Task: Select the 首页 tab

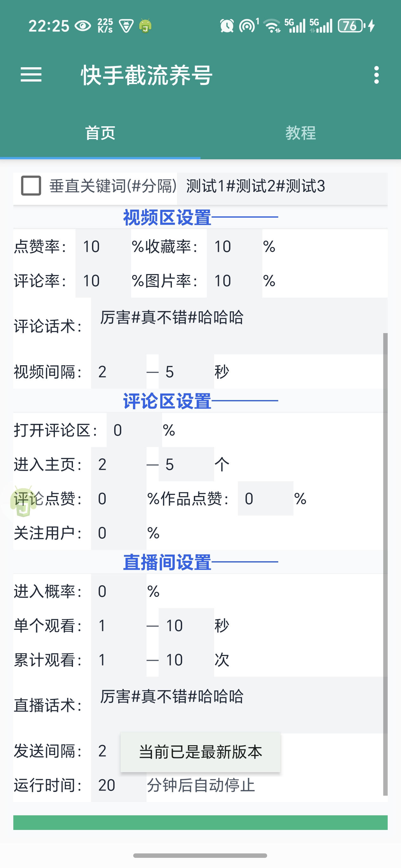Action: pyautogui.click(x=100, y=134)
